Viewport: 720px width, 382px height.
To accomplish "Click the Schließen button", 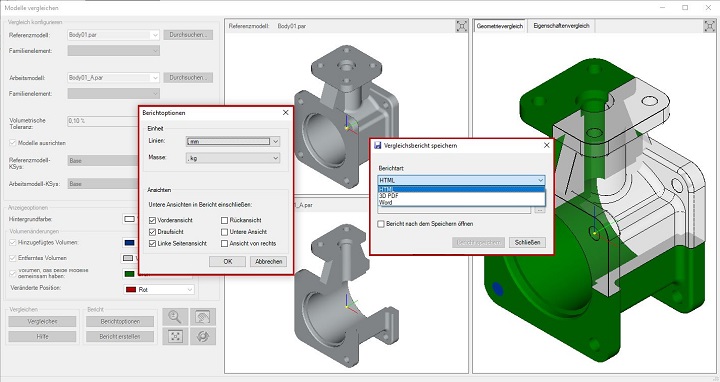I will (527, 242).
